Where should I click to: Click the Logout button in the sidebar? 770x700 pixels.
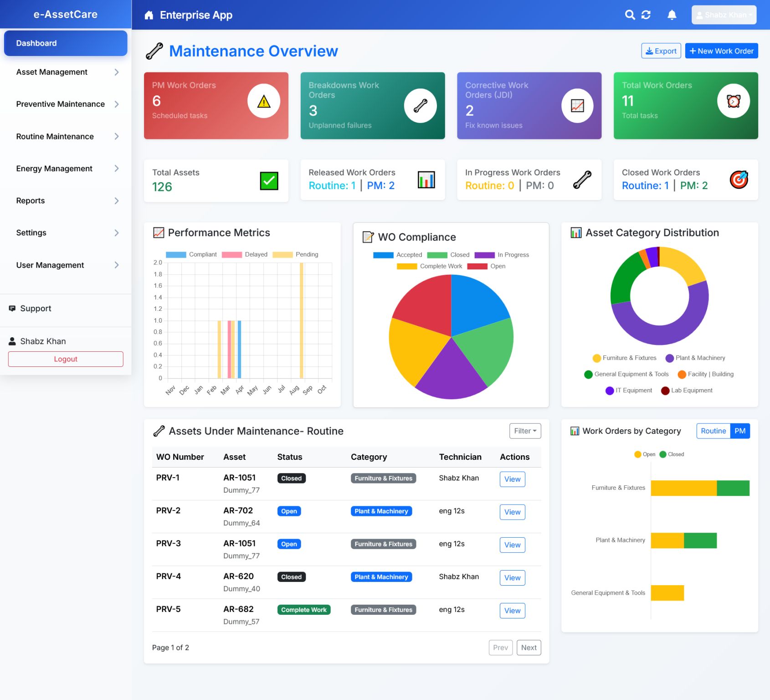pyautogui.click(x=66, y=359)
